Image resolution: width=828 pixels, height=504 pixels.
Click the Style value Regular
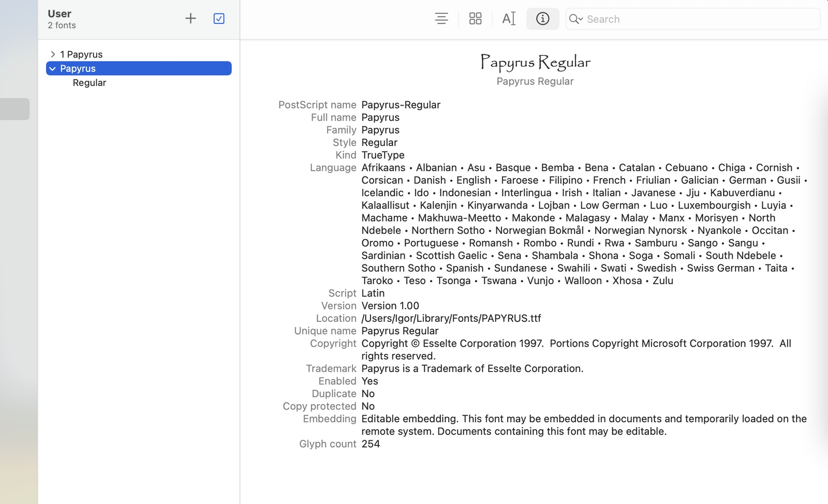click(379, 142)
